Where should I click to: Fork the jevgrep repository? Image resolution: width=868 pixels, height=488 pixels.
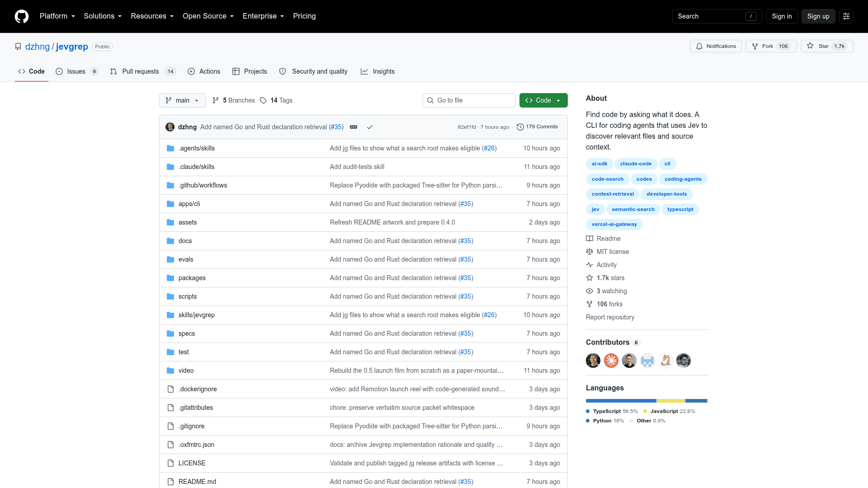tap(771, 46)
